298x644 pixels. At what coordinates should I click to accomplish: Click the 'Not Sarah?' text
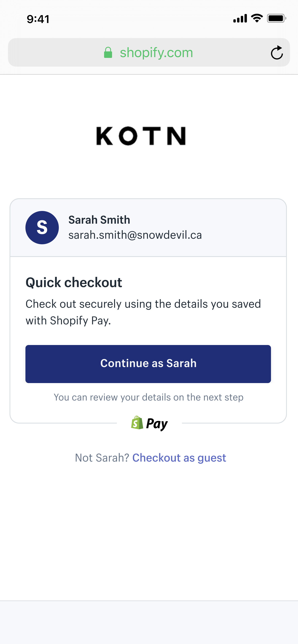coord(102,458)
